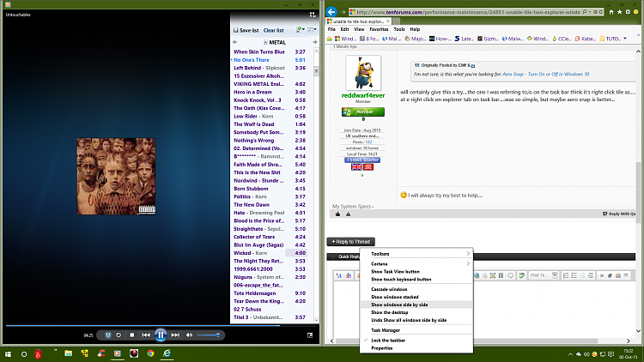Viewport: 644px width, 362px height.
Task: Click Save list in the playlist pane
Action: (246, 30)
